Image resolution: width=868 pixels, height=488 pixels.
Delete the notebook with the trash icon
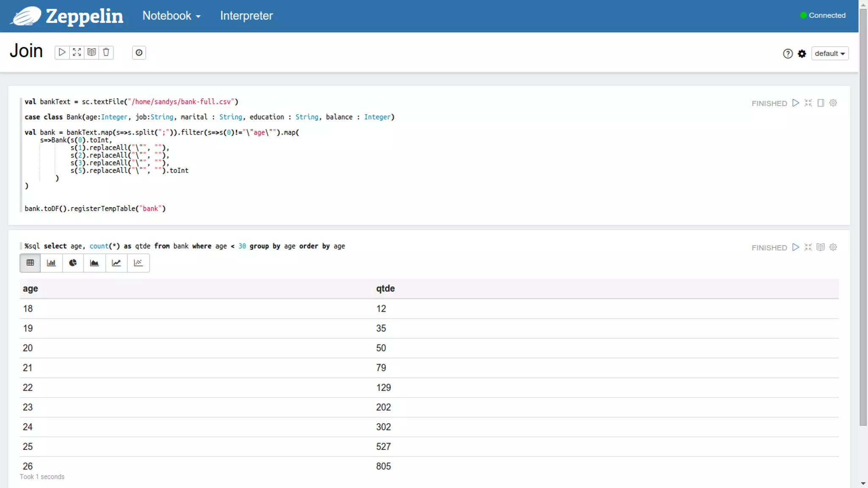[x=106, y=52]
